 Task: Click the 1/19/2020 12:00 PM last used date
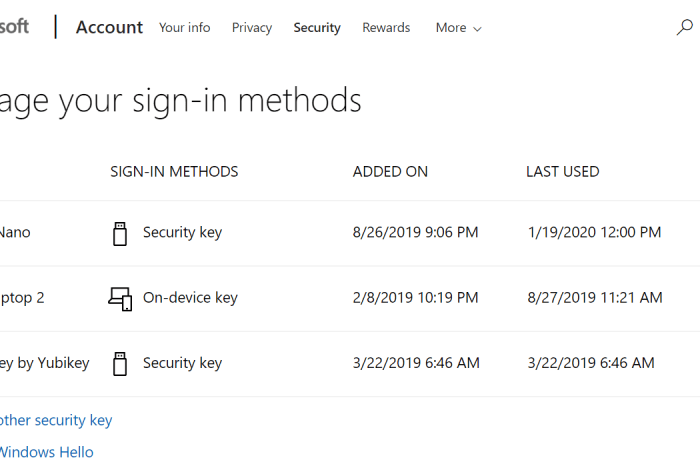(594, 232)
